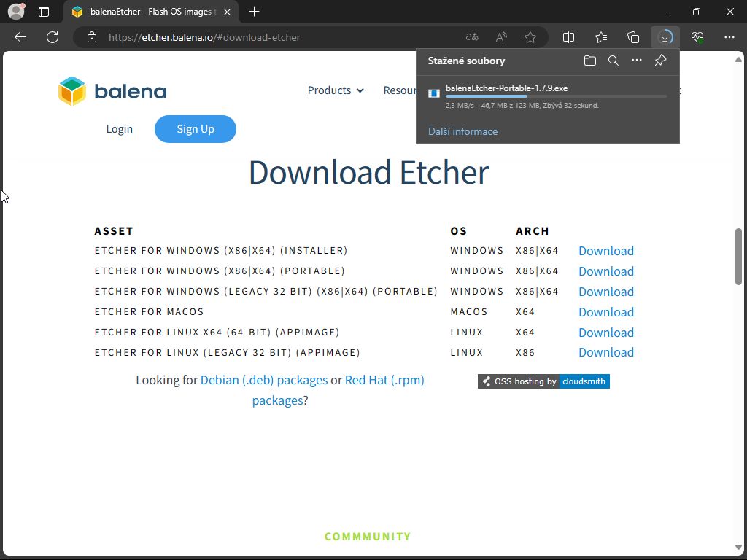
Task: Download Etcher for macOS
Action: tap(605, 312)
